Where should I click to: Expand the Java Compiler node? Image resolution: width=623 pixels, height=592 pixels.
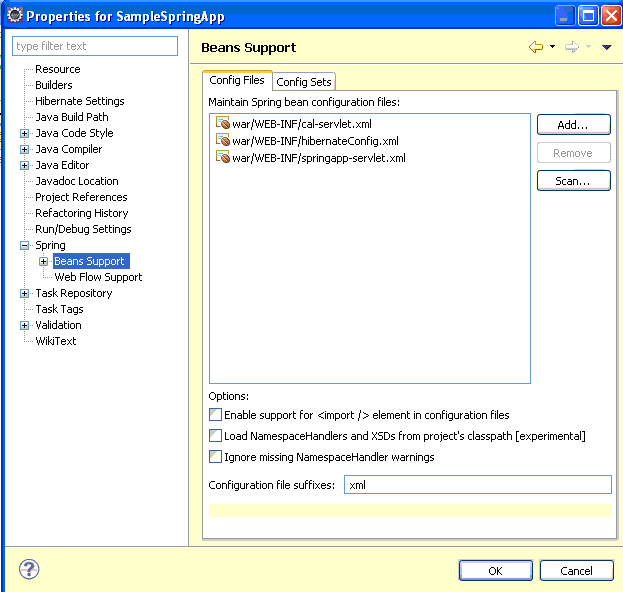[25, 149]
